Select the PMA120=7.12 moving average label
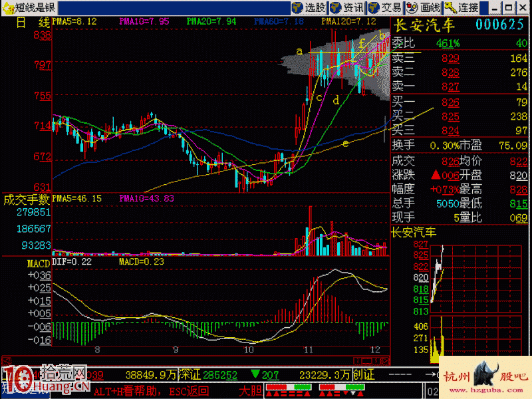The height and width of the screenshot is (399, 532). [x=348, y=22]
